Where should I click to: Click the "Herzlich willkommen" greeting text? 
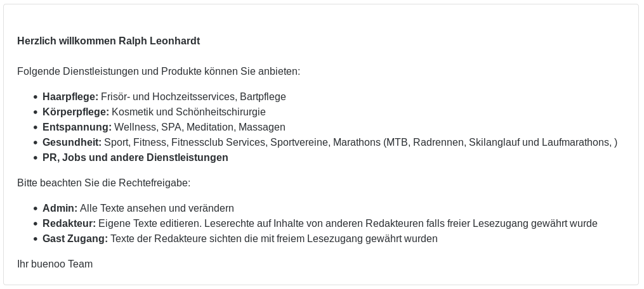[67, 41]
